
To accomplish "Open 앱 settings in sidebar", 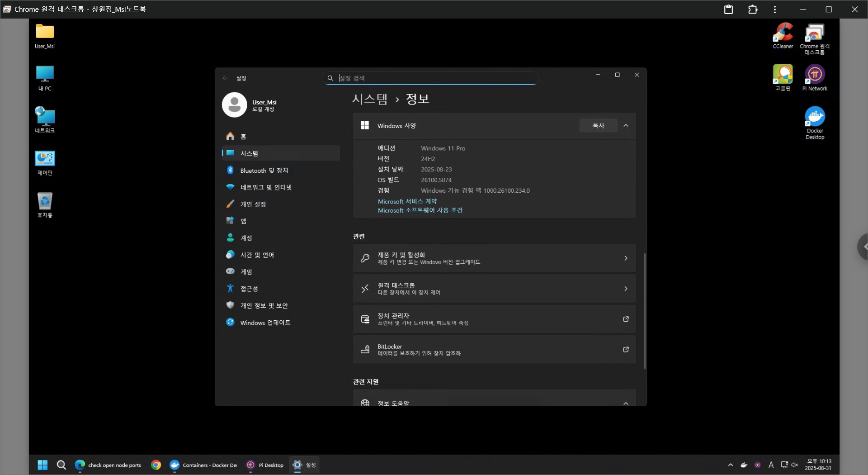I will click(281, 221).
